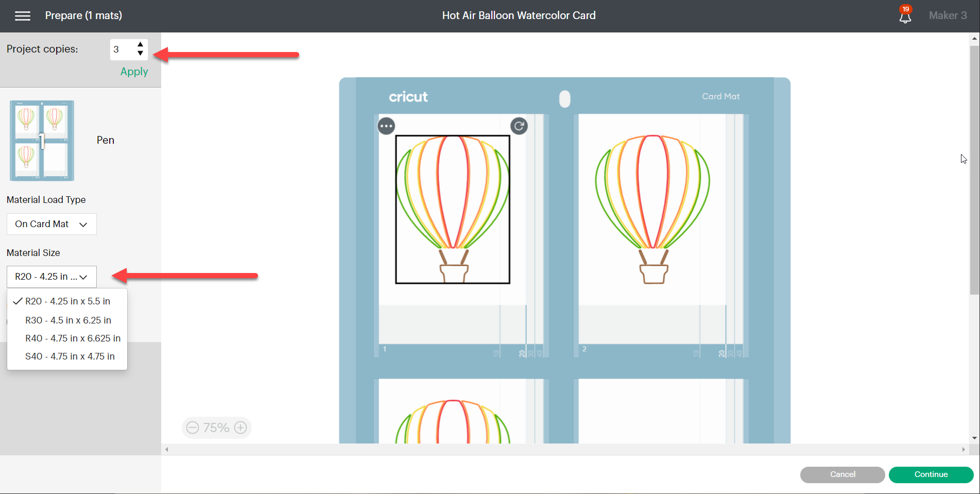The width and height of the screenshot is (980, 494).
Task: Apply the project copies change
Action: click(x=134, y=72)
